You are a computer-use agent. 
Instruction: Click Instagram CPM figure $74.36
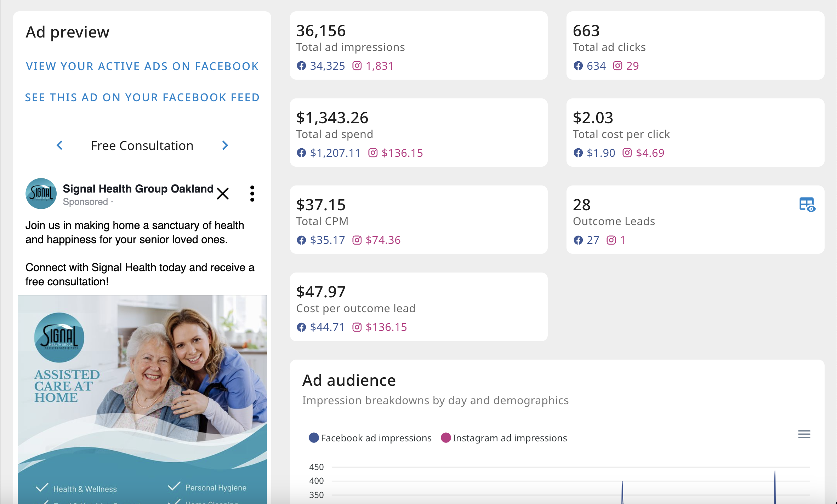click(x=383, y=240)
